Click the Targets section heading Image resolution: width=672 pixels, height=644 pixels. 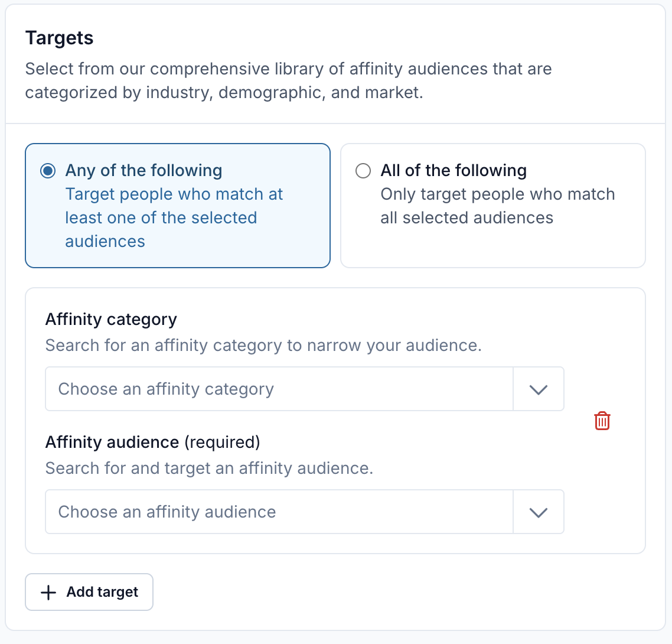point(59,38)
